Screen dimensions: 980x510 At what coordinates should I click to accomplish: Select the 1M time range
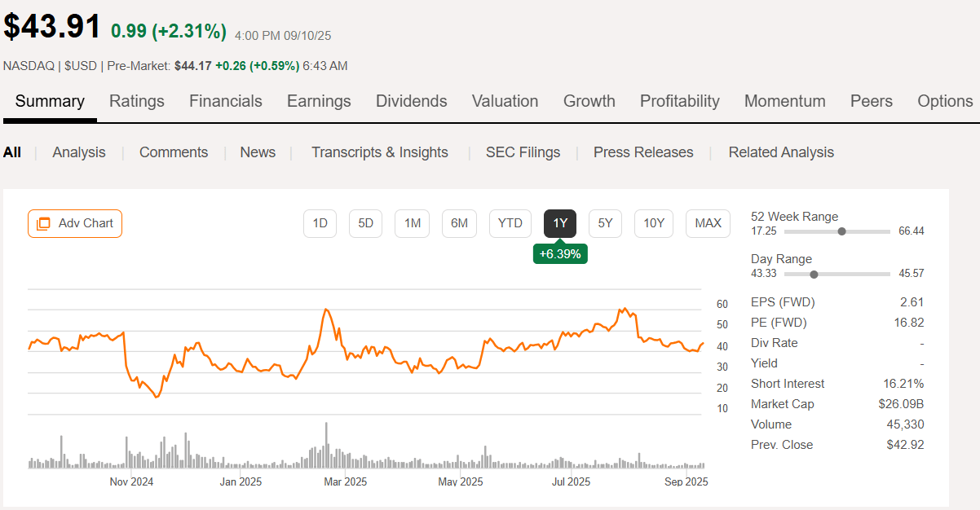pos(412,223)
